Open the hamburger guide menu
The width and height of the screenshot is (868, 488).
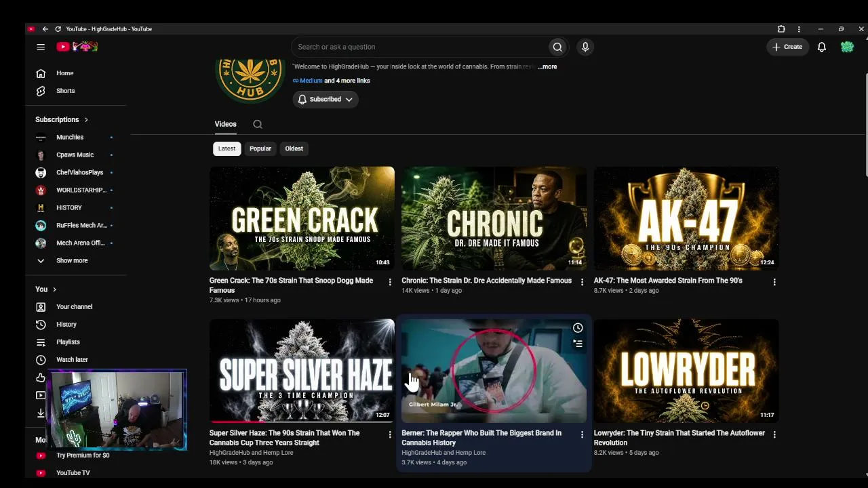(x=41, y=47)
